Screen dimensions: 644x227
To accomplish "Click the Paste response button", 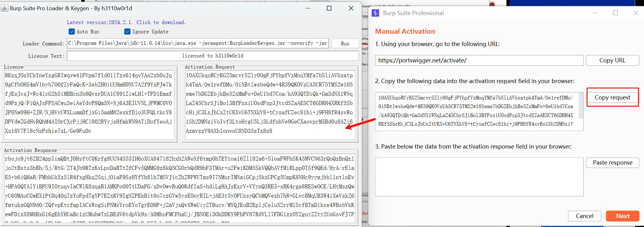I will point(612,163).
